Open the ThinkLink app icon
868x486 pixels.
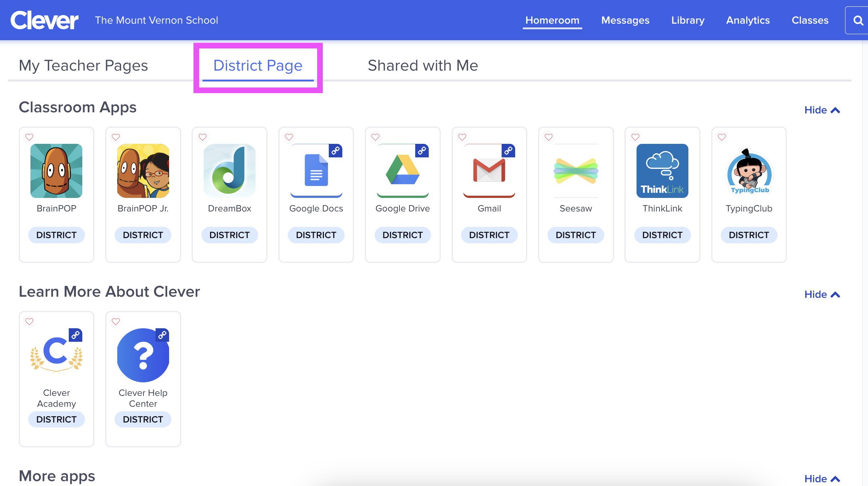(662, 171)
